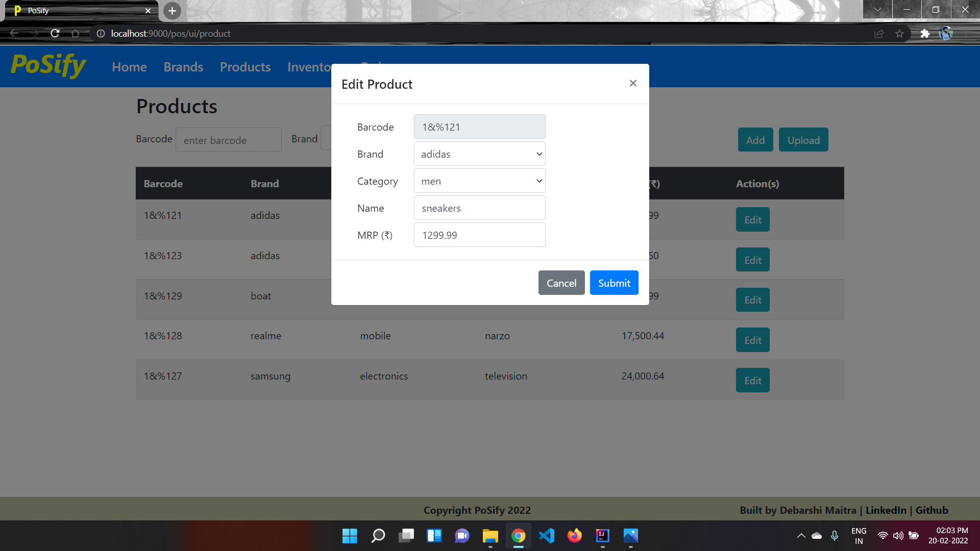Open the Brand dropdown showing adidas
This screenshot has height=551, width=980.
(x=479, y=154)
